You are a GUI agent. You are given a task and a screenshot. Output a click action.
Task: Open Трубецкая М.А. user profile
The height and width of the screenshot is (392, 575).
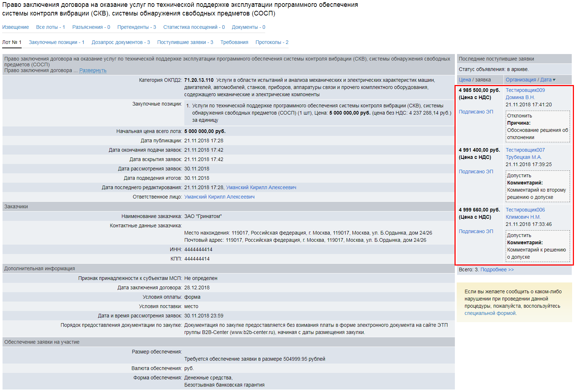[x=523, y=157]
